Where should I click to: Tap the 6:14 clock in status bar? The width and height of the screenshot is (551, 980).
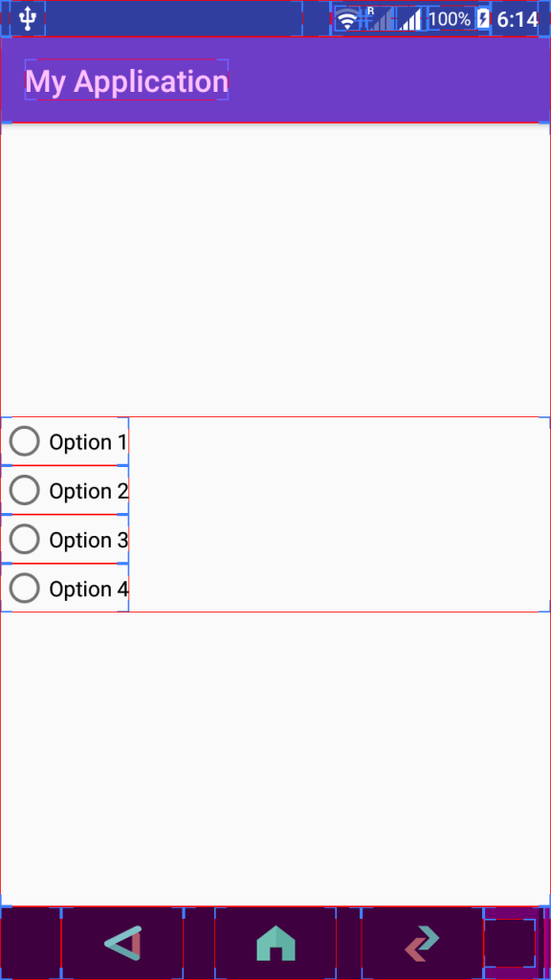[x=518, y=19]
